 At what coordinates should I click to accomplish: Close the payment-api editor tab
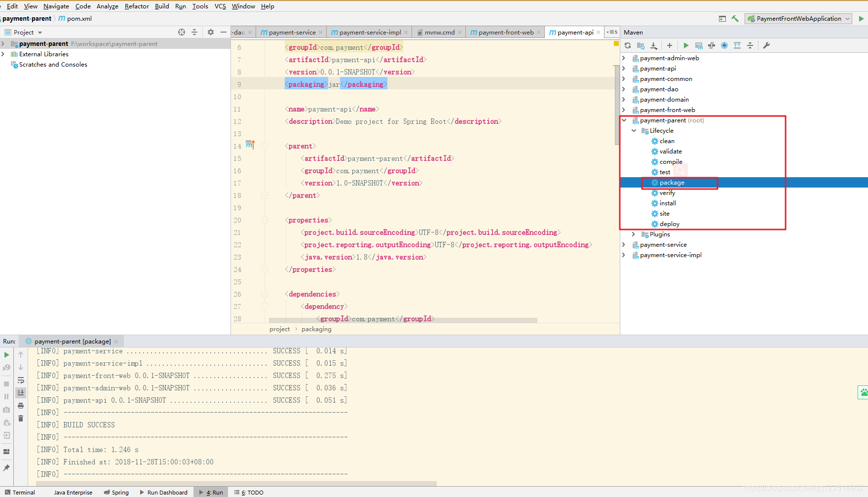pos(599,32)
